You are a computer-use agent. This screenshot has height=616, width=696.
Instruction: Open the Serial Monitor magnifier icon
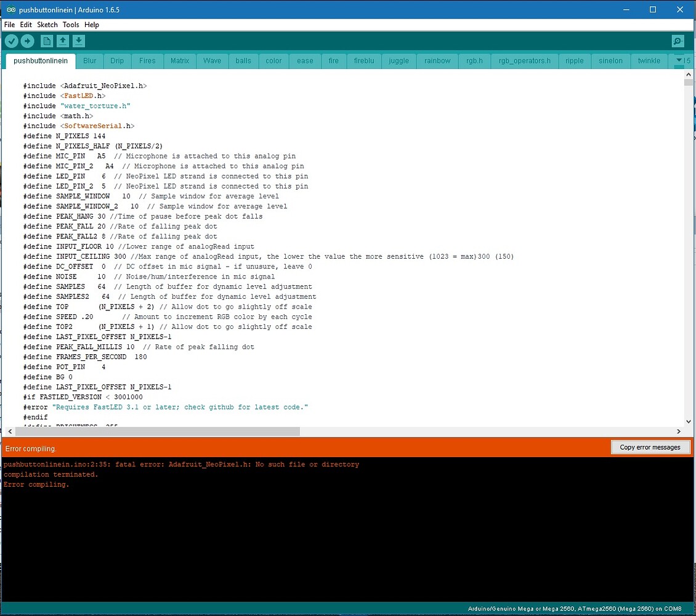pos(678,41)
